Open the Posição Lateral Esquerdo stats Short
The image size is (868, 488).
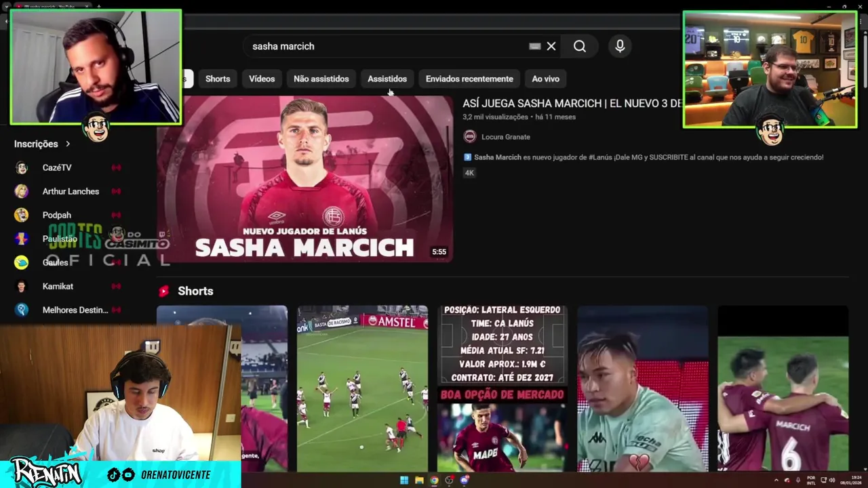[502, 388]
